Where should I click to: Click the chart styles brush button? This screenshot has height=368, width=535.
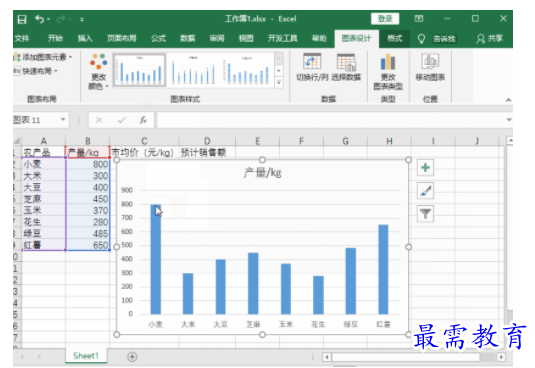(x=425, y=191)
